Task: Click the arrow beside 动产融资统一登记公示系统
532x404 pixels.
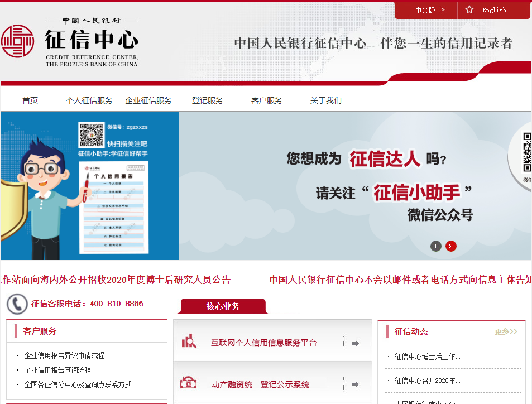Action: click(x=355, y=384)
